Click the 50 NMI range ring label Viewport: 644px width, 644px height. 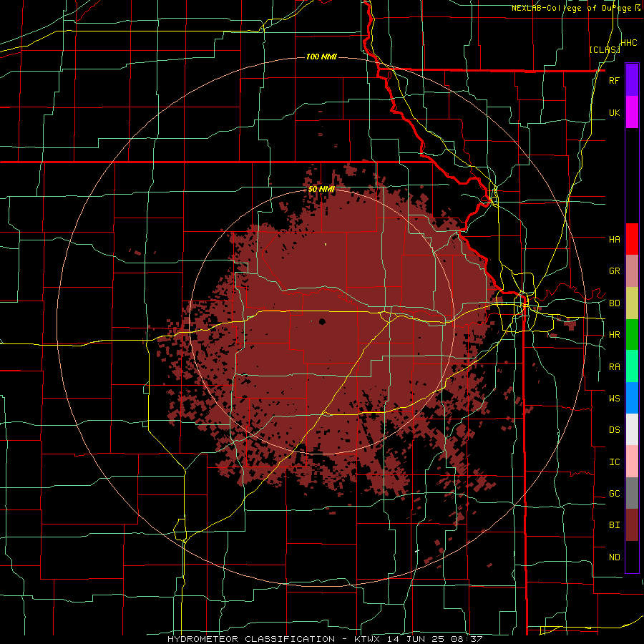click(x=321, y=190)
